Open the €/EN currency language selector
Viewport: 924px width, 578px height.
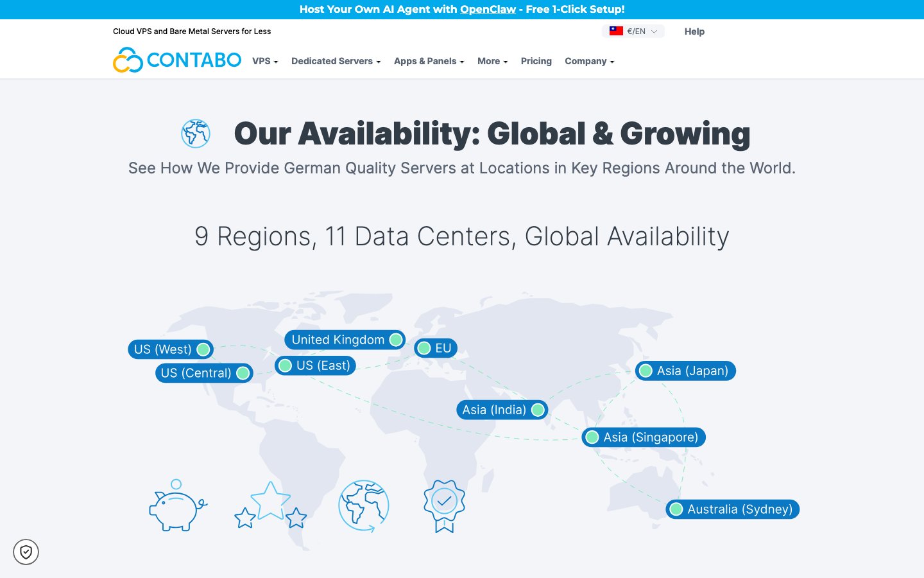(633, 31)
